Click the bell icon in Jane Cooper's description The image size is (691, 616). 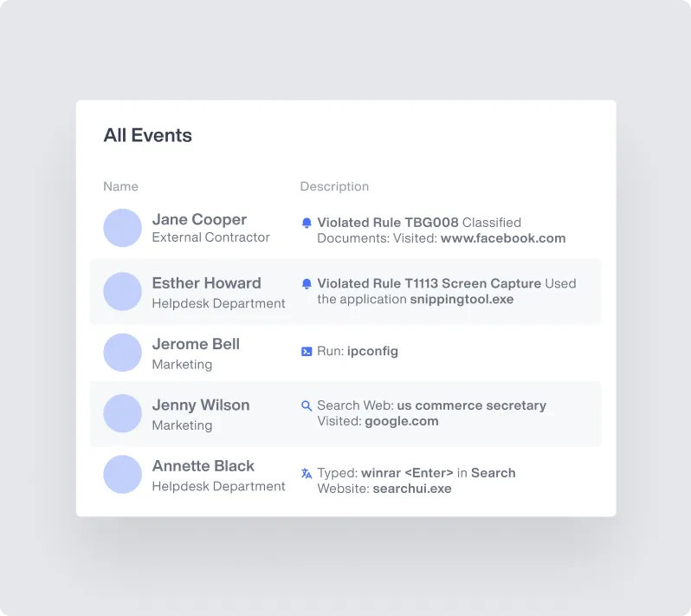click(307, 223)
